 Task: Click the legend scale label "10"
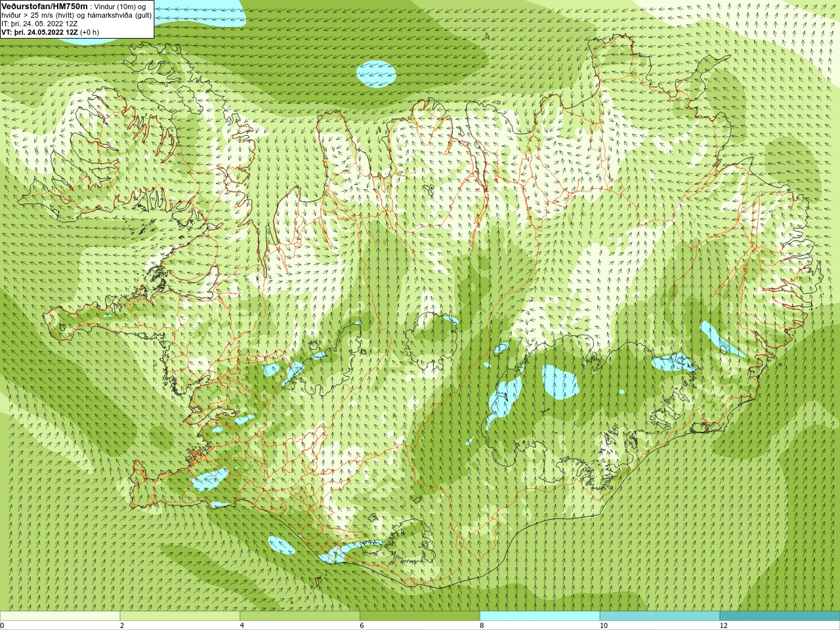click(604, 625)
